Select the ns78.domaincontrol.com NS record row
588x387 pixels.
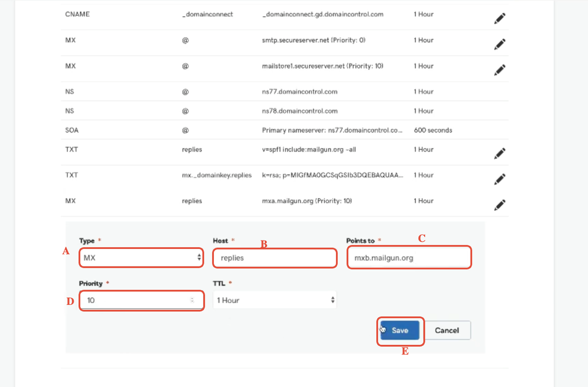pyautogui.click(x=284, y=111)
